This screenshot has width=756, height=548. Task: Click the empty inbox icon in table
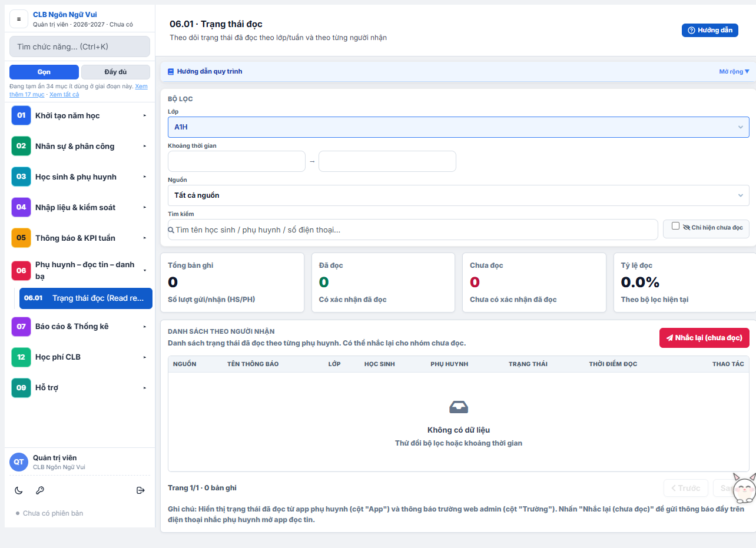[x=459, y=407]
